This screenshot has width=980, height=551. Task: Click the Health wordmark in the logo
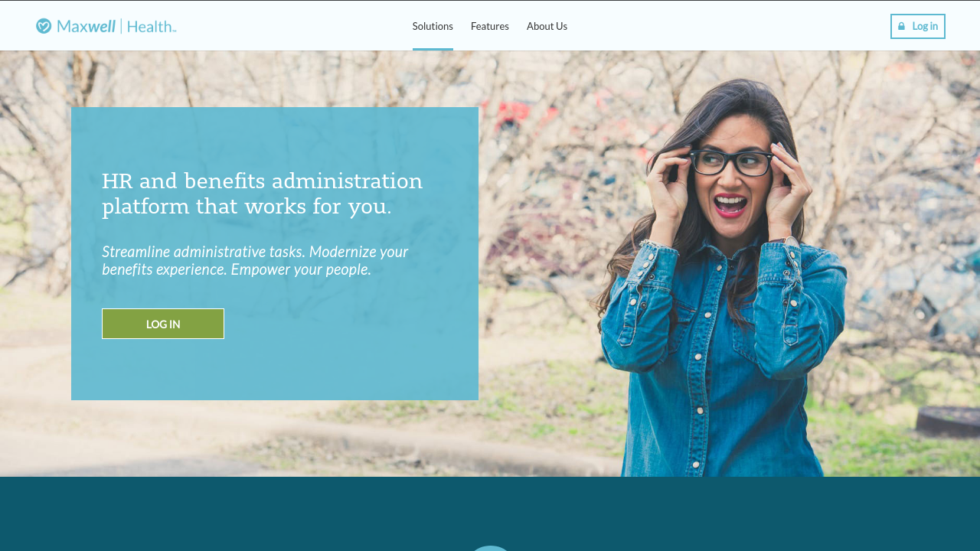152,26
